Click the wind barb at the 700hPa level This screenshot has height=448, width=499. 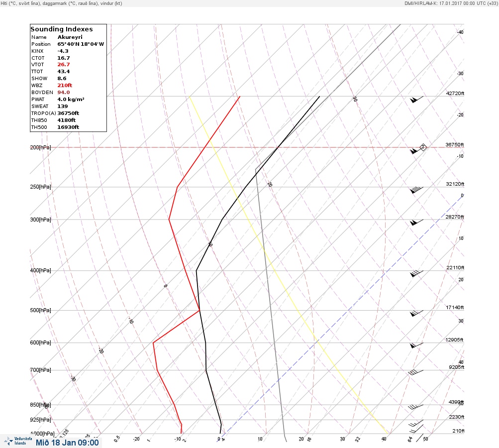(416, 372)
